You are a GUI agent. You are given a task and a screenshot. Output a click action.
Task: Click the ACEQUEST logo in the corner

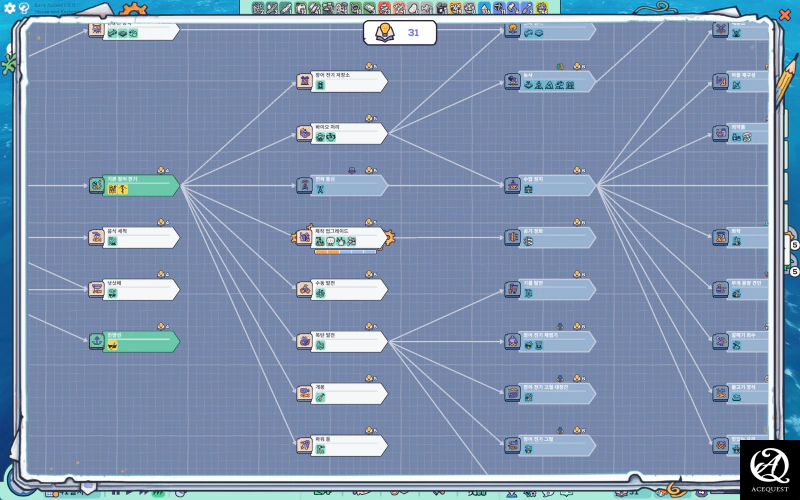click(769, 469)
